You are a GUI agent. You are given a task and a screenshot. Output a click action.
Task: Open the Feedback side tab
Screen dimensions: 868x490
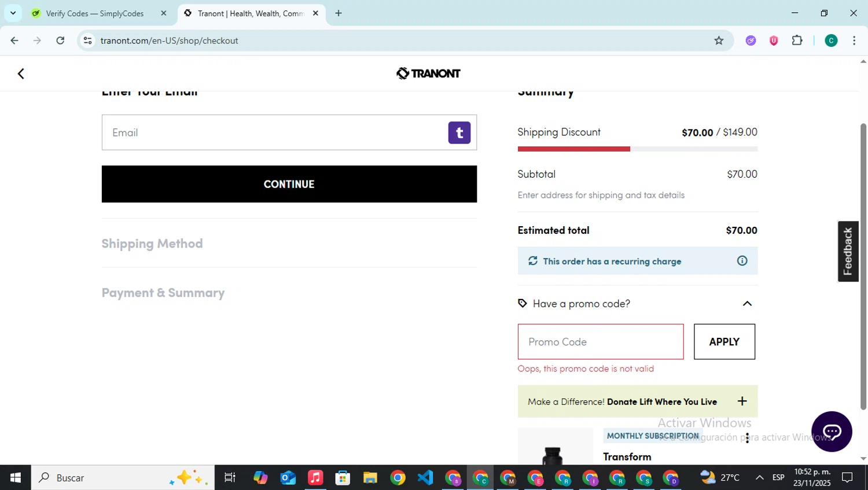(x=848, y=251)
